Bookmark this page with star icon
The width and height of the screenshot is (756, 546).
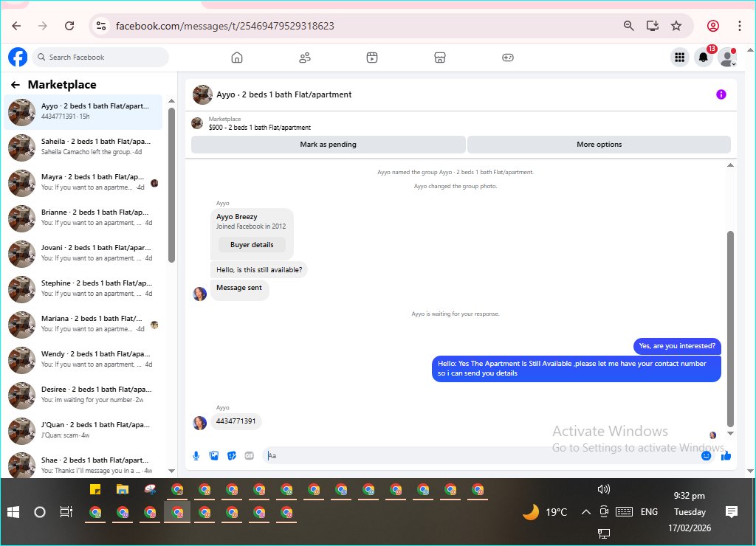[676, 26]
